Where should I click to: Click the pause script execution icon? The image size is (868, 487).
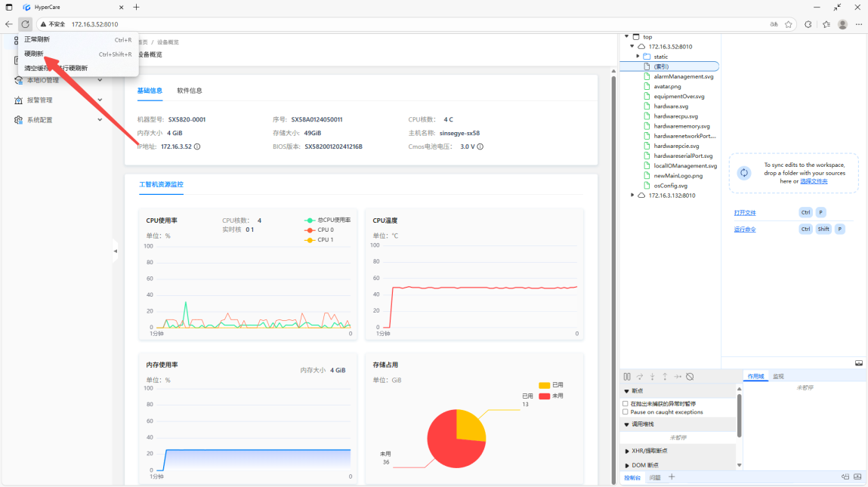pyautogui.click(x=627, y=377)
